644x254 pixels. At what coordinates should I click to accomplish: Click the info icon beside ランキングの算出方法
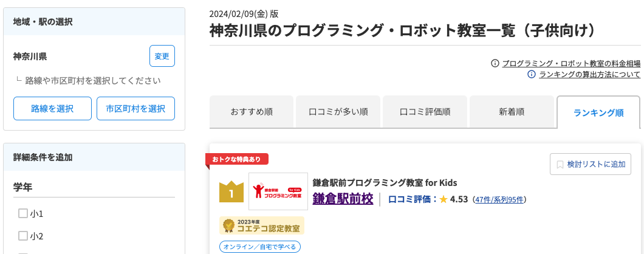pyautogui.click(x=532, y=75)
